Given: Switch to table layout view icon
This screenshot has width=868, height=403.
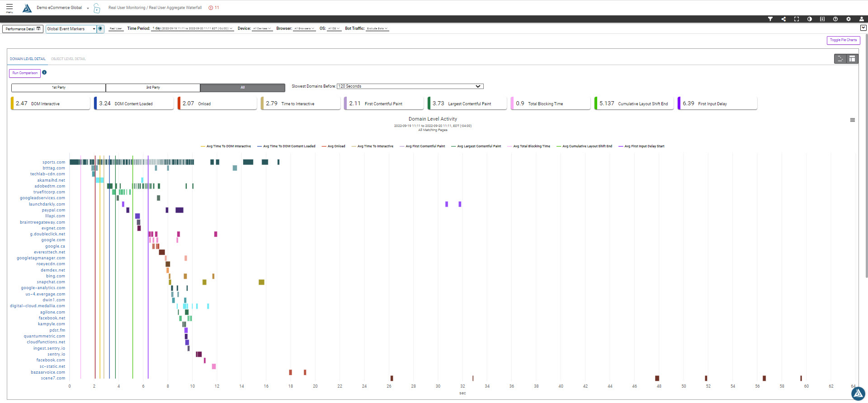Looking at the screenshot, I should click(x=852, y=59).
